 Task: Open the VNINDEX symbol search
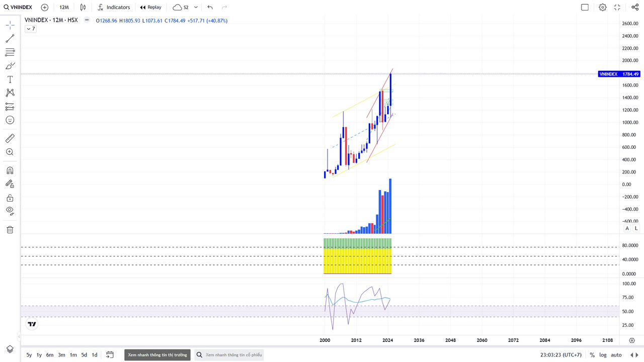(18, 7)
